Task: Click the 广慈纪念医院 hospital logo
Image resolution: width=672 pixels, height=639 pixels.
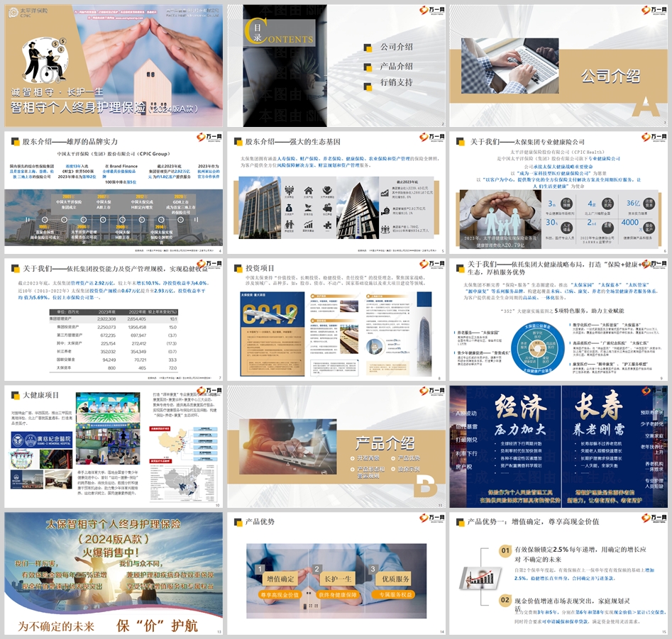Action: click(x=42, y=440)
